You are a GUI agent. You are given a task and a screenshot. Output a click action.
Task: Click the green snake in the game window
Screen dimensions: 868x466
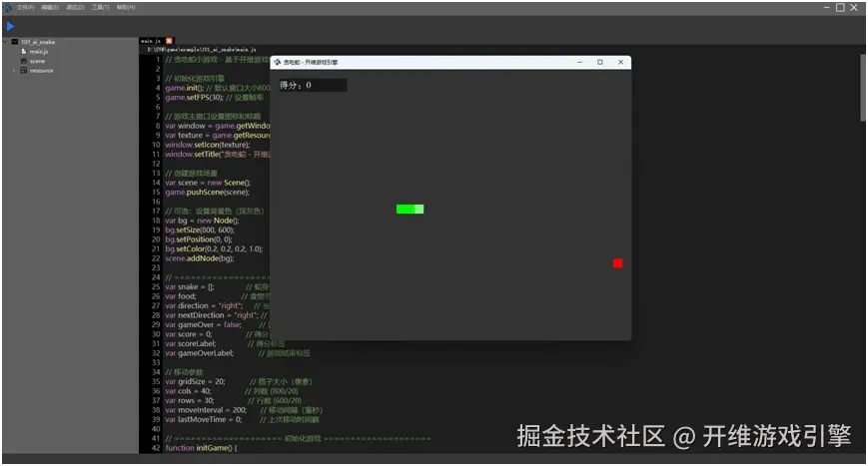pos(411,209)
